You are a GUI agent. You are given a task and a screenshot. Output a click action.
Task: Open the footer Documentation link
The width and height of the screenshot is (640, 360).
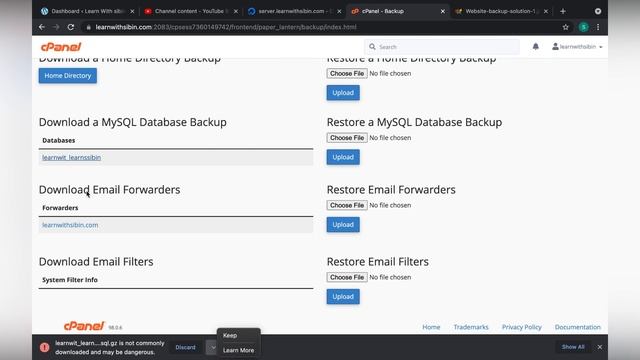point(578,327)
